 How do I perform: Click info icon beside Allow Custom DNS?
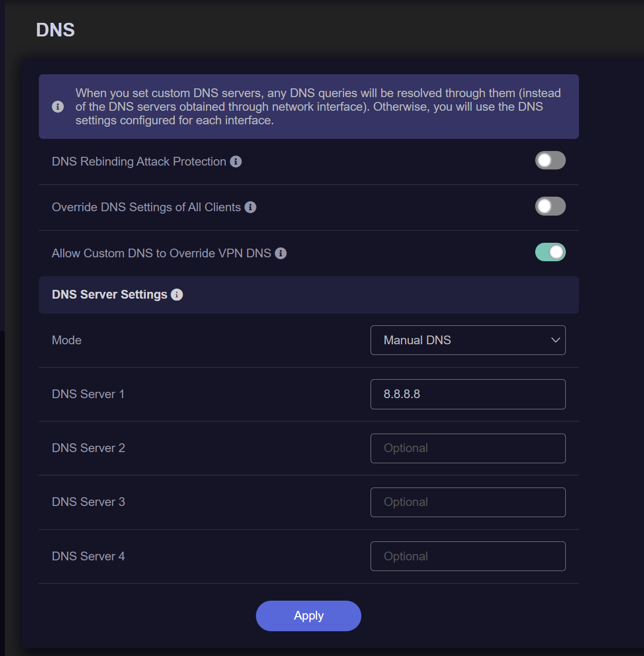[281, 253]
